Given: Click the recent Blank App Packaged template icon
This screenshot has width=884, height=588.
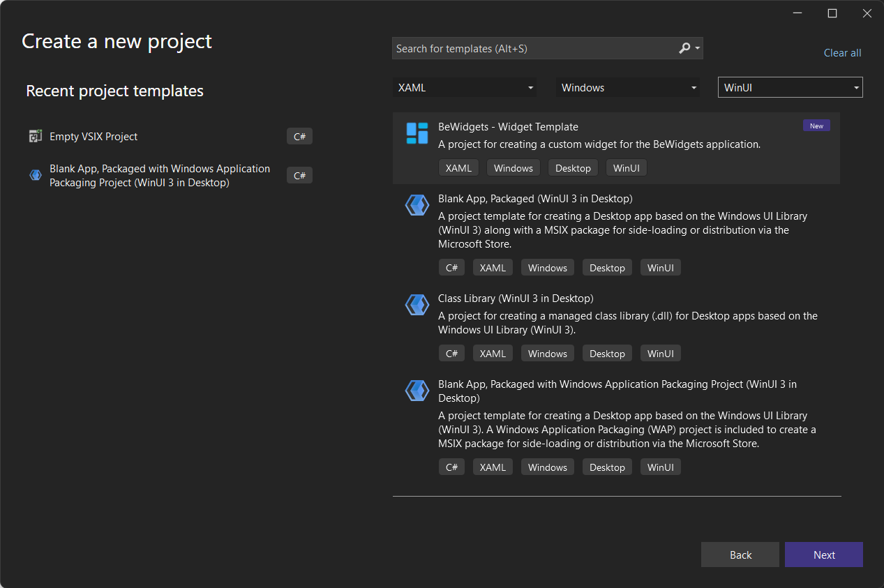Looking at the screenshot, I should point(35,175).
